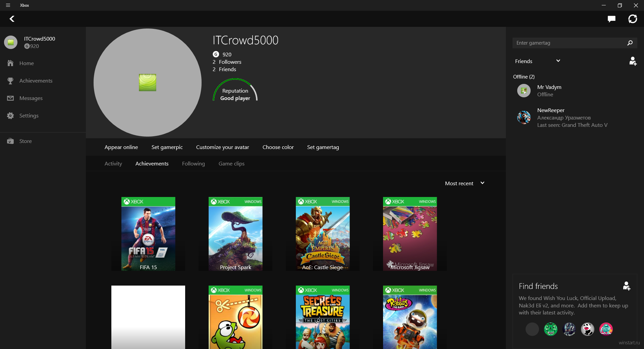Viewport: 644px width, 349px height.
Task: Click Customize your avatar
Action: tap(222, 147)
